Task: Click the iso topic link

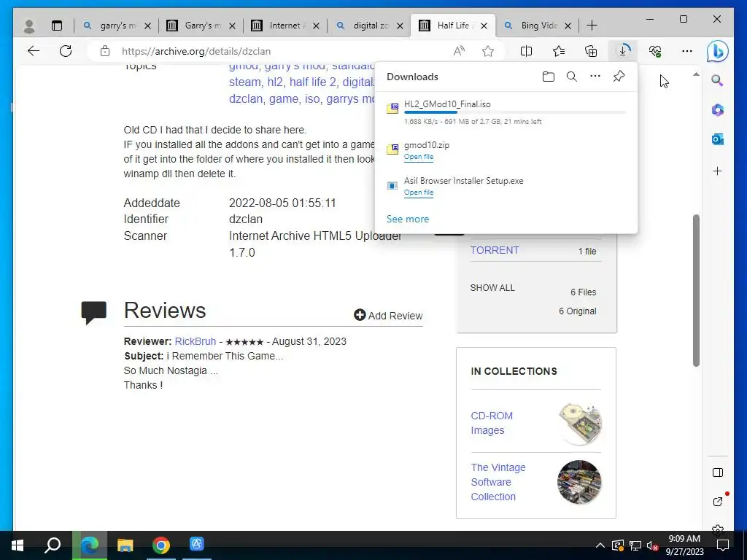Action: tap(312, 99)
